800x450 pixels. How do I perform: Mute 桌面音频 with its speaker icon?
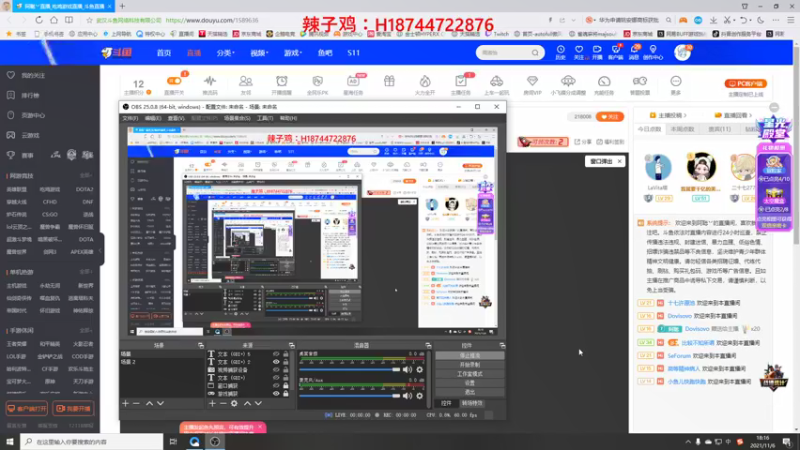(407, 369)
